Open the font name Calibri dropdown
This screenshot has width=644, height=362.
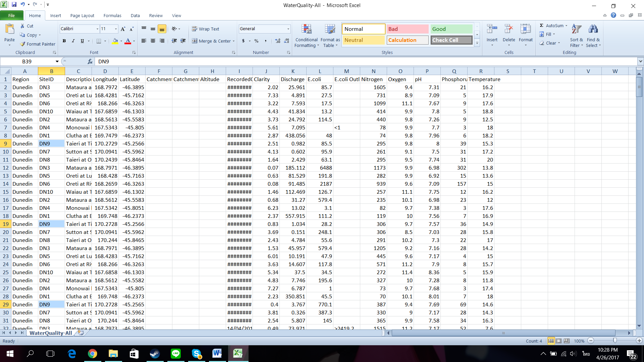point(97,29)
